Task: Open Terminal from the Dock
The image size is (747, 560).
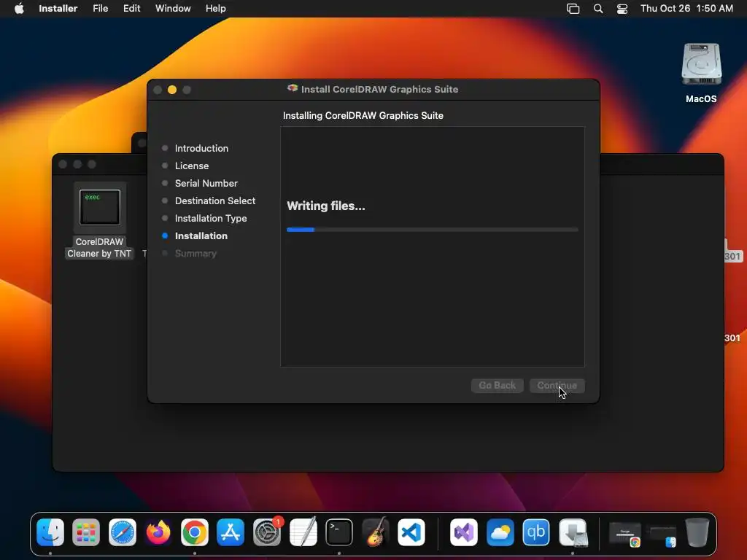Action: [x=339, y=532]
